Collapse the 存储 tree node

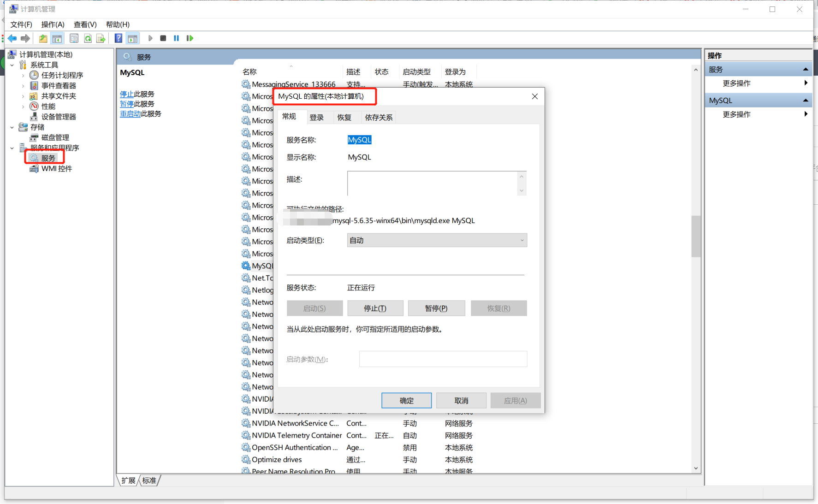click(x=12, y=127)
